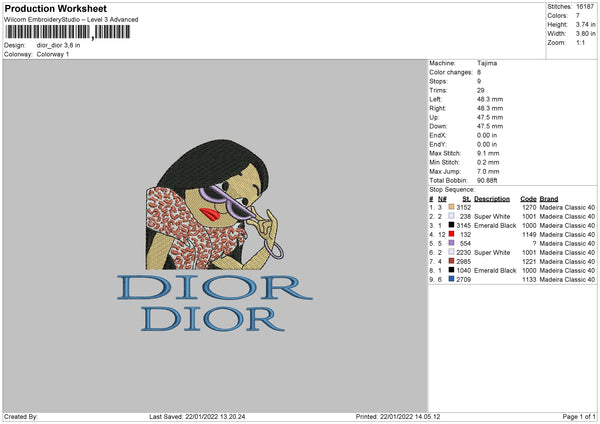The height and width of the screenshot is (424, 600).
Task: Pick the black swatch in the 1040-stitch row
Action: 451,270
